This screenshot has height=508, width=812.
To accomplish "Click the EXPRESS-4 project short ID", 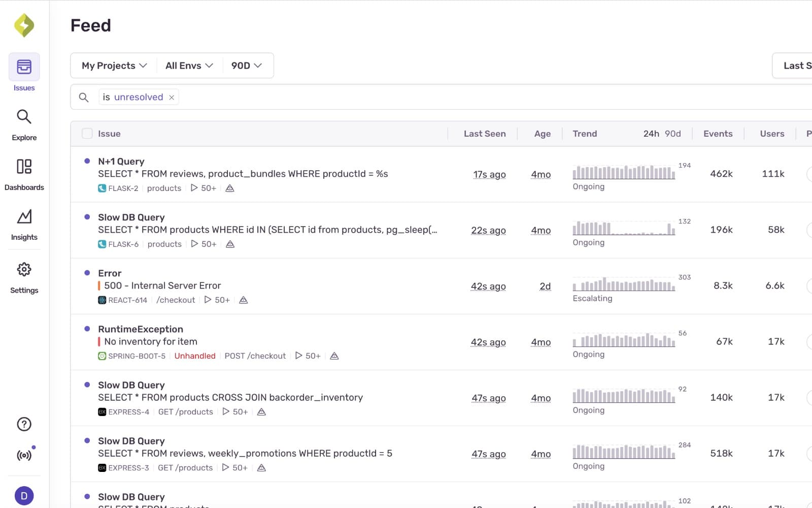I will (128, 412).
